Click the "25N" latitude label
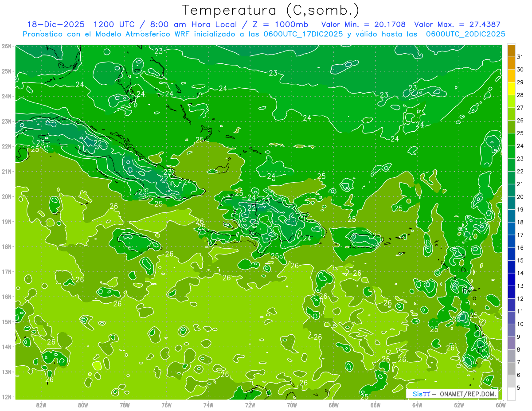This screenshot has width=532, height=411. click(7, 71)
